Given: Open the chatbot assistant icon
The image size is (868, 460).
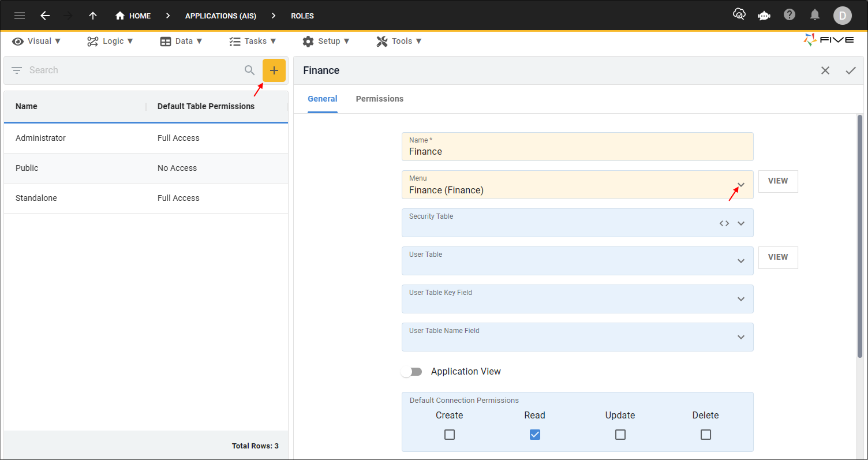Looking at the screenshot, I should 764,16.
